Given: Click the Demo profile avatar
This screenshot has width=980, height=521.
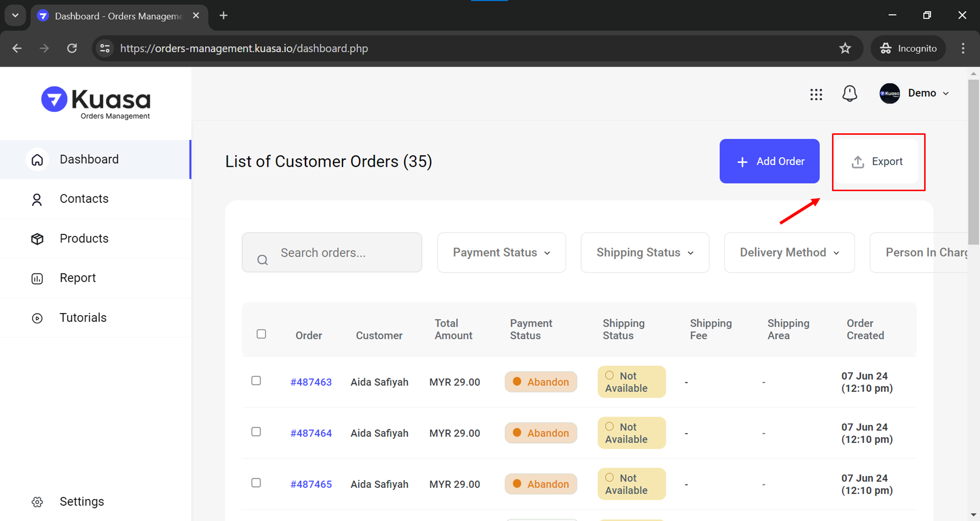Looking at the screenshot, I should pos(889,93).
